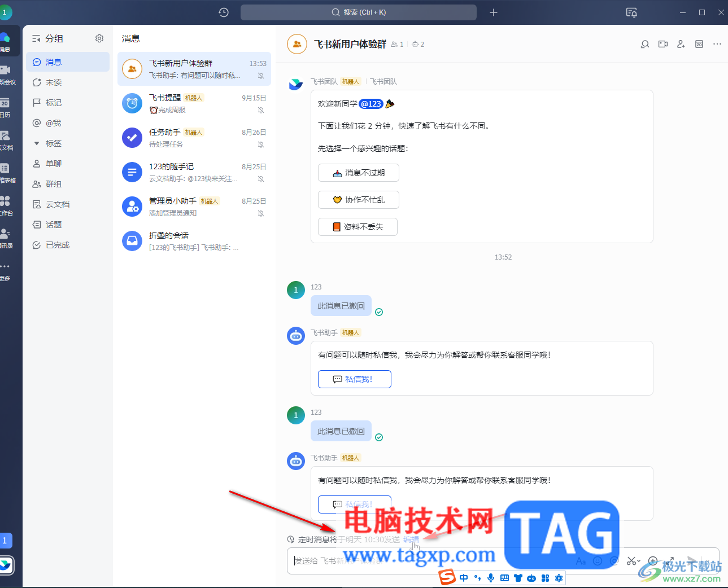728x588 pixels.
Task: Add a member using the person-plus icon
Action: tap(681, 44)
